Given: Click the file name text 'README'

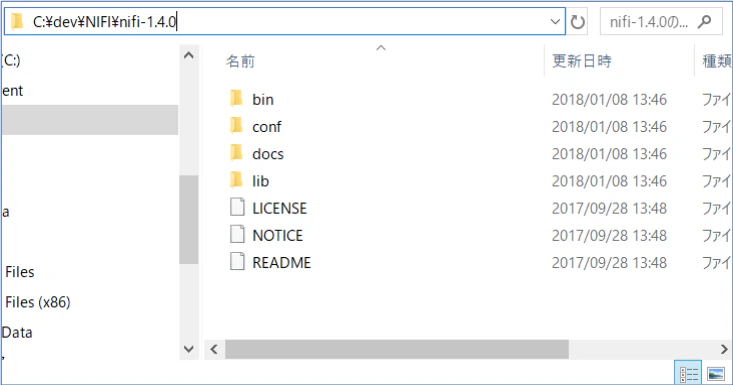Looking at the screenshot, I should (x=281, y=263).
